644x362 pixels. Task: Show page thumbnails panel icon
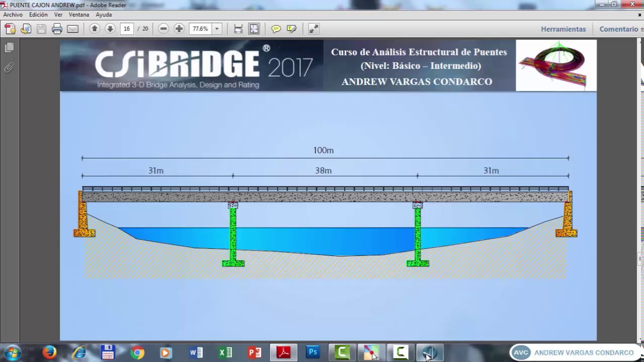(x=9, y=48)
